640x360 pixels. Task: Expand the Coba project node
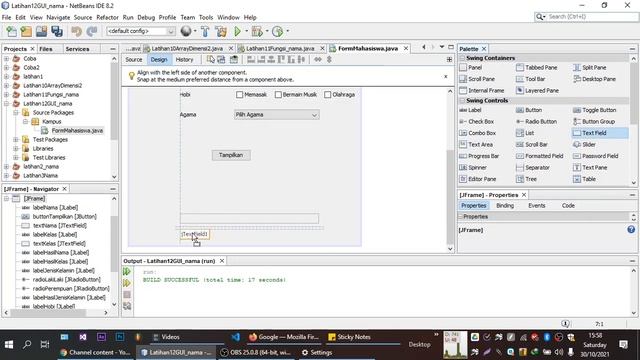[x=7, y=59]
